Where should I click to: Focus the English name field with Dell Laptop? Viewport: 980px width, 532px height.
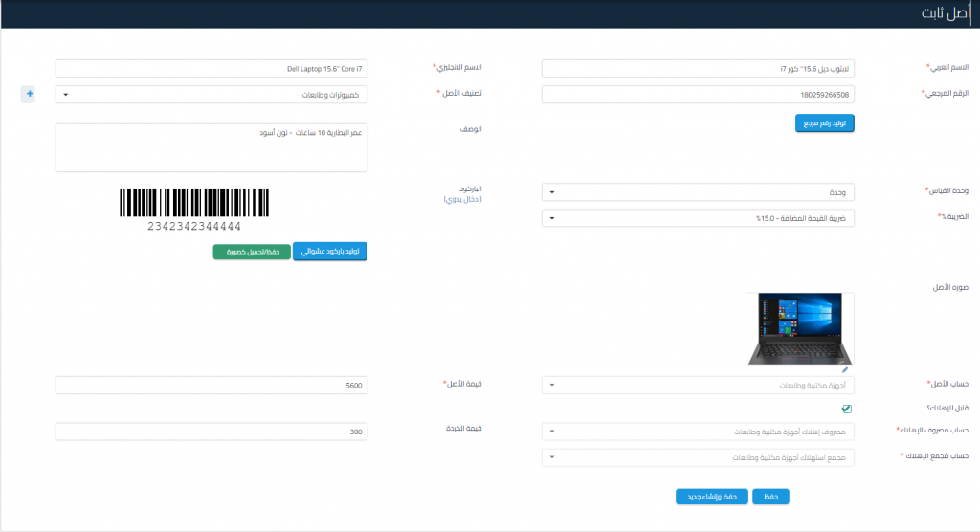[x=212, y=69]
